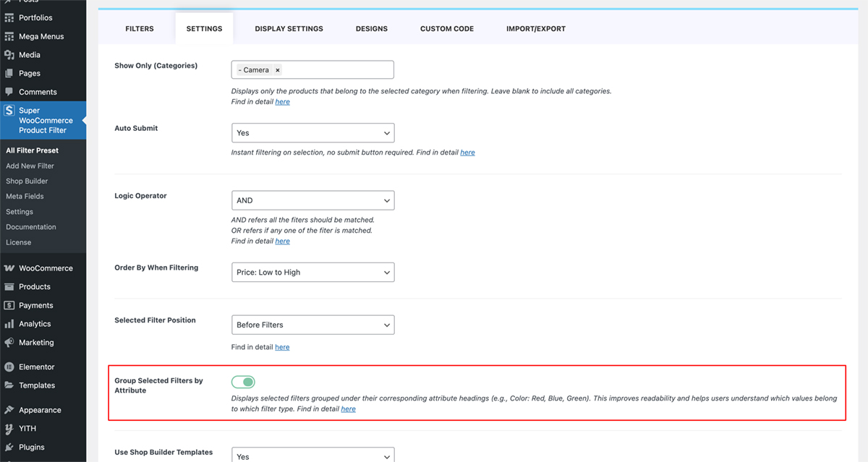Image resolution: width=868 pixels, height=462 pixels.
Task: Click 'here' link under Logic Operator
Action: (283, 241)
